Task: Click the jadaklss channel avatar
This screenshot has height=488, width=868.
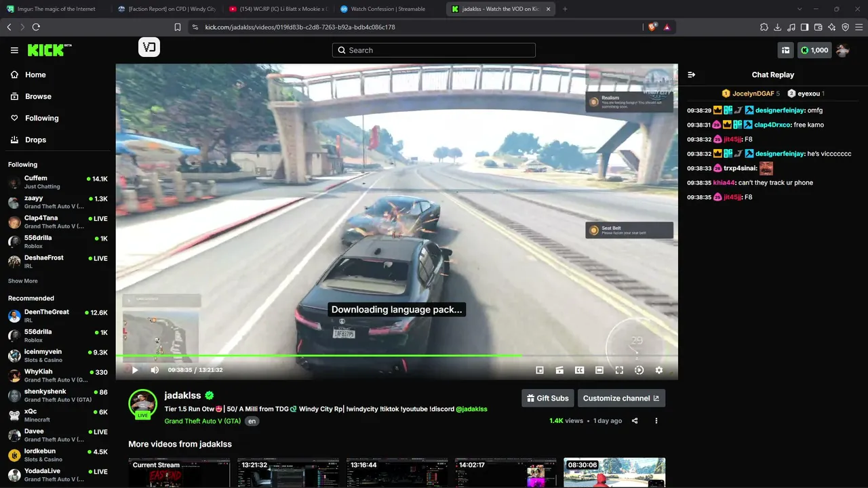Action: pyautogui.click(x=143, y=404)
